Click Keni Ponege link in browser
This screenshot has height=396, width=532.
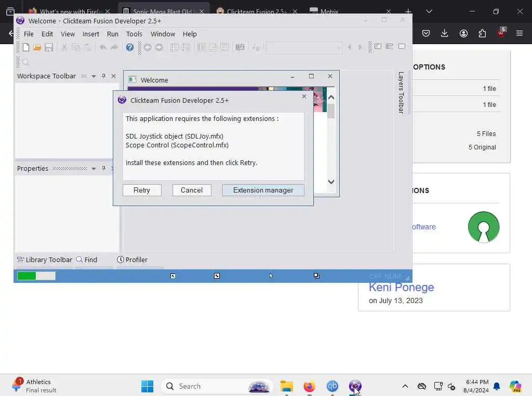(x=402, y=287)
